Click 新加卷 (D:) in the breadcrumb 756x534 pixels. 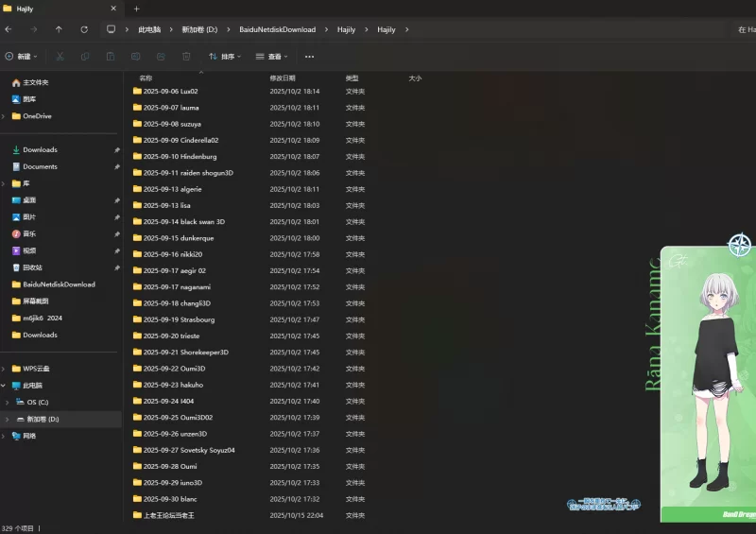coord(199,29)
